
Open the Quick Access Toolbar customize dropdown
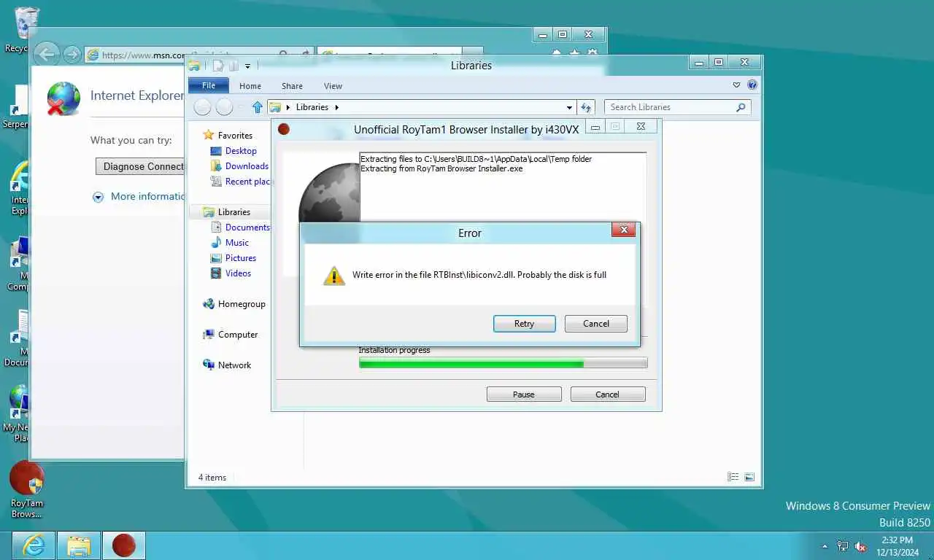pyautogui.click(x=247, y=66)
